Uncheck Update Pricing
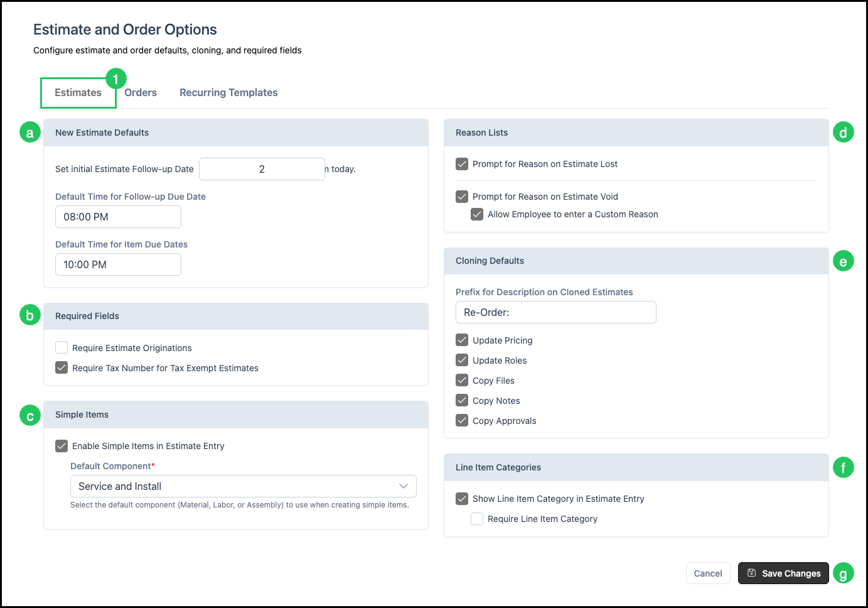Image resolution: width=868 pixels, height=608 pixels. [x=462, y=340]
